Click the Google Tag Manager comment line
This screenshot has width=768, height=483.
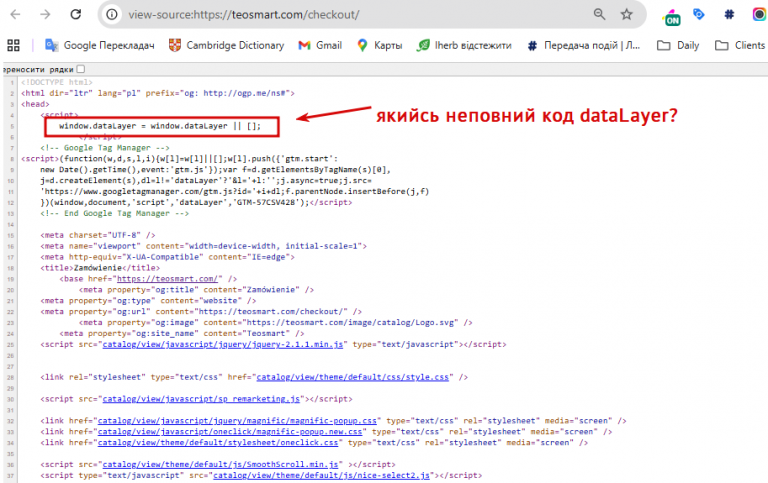point(105,147)
